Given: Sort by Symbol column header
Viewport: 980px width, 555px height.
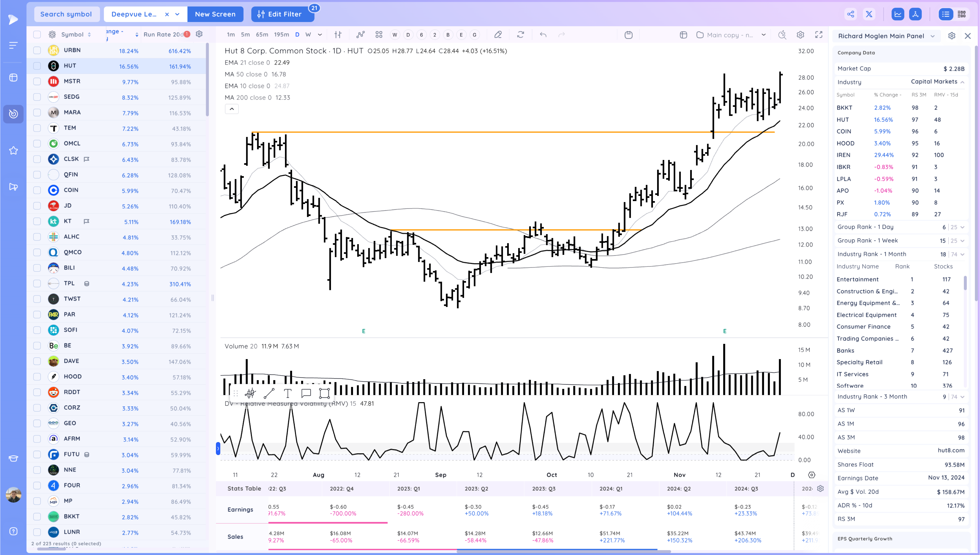Looking at the screenshot, I should 76,35.
